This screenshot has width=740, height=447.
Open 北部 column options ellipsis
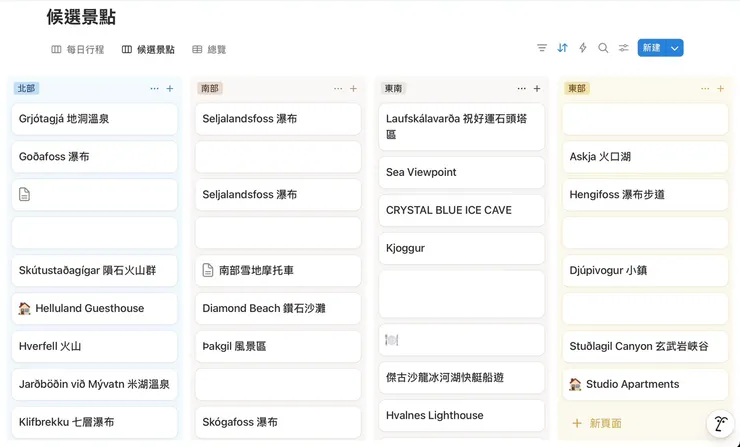[x=154, y=89]
